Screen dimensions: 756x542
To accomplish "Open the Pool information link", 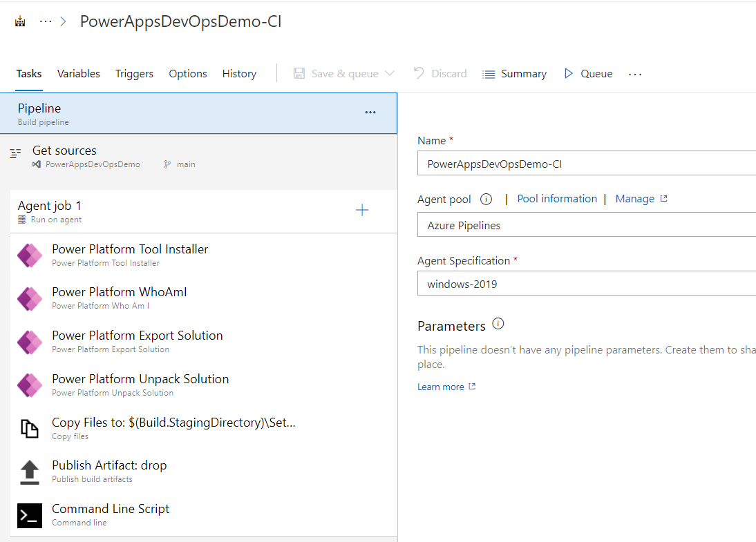I will pos(557,198).
